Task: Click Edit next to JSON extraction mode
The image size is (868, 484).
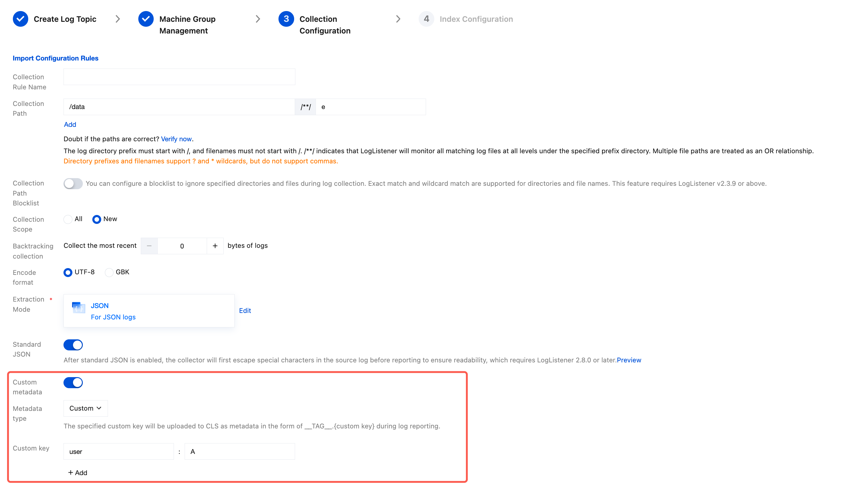Action: [x=245, y=310]
